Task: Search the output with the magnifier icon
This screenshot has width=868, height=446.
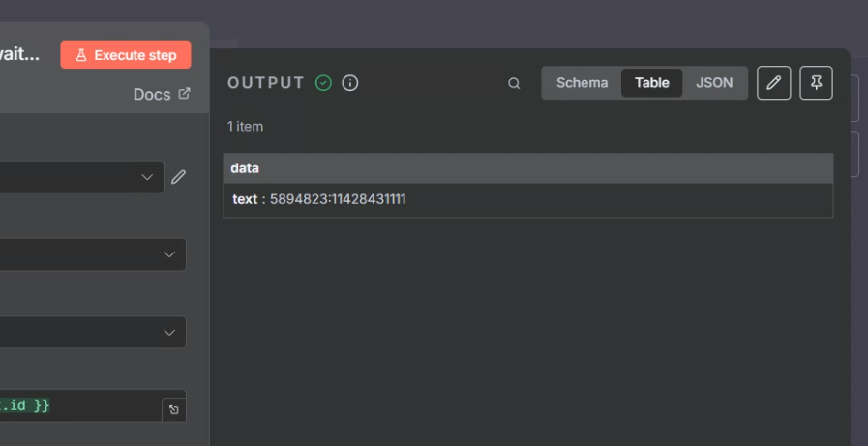Action: (514, 83)
